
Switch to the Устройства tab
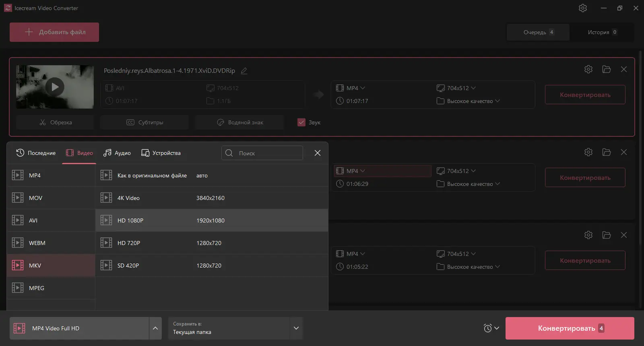point(161,153)
